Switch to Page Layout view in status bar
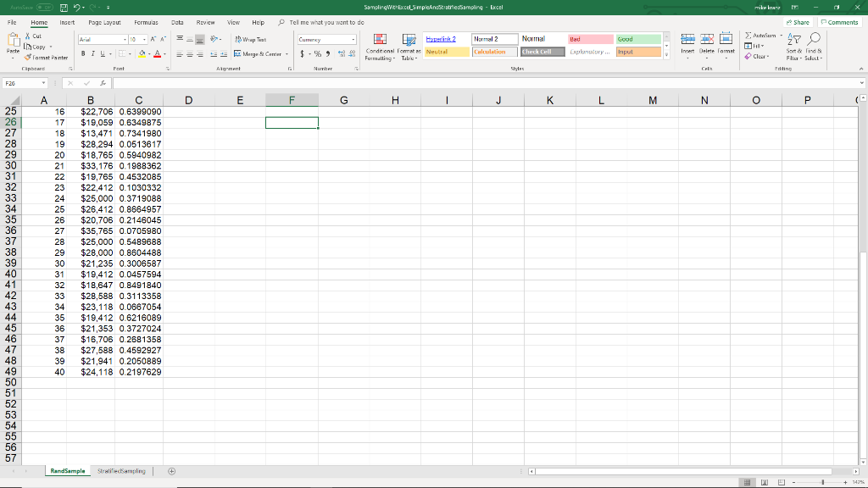The width and height of the screenshot is (868, 488). 765,482
